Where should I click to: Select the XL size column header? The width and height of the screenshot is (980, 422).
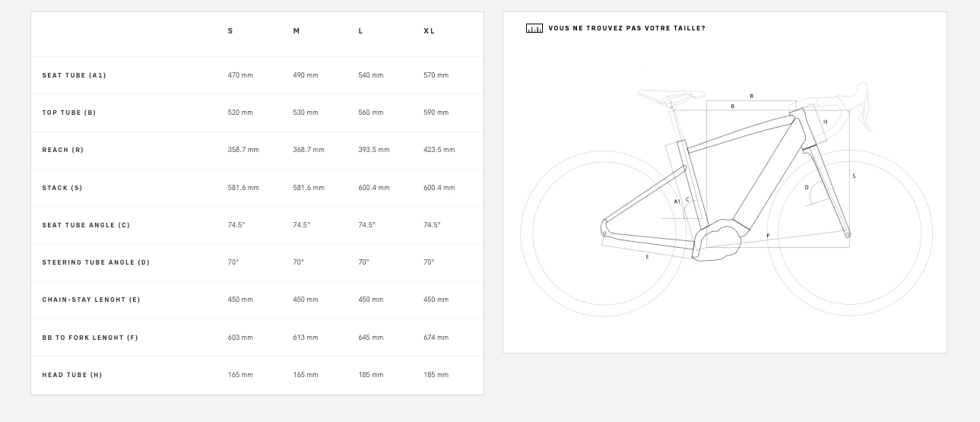point(430,31)
